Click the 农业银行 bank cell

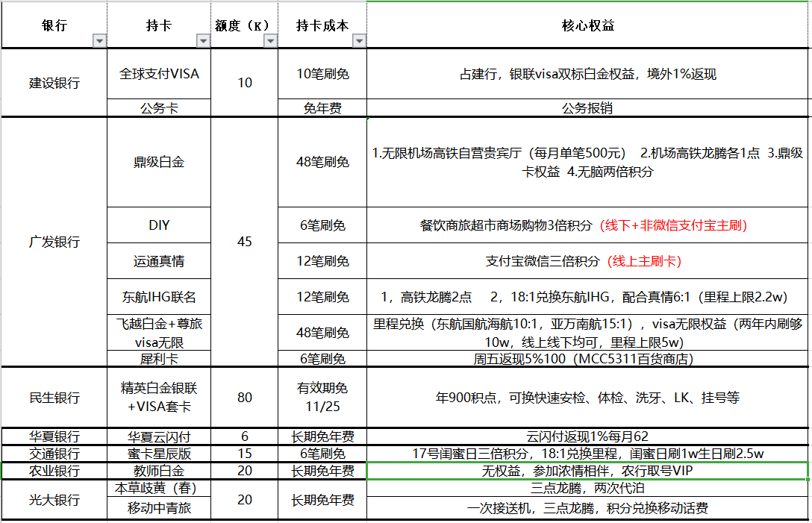(x=54, y=471)
